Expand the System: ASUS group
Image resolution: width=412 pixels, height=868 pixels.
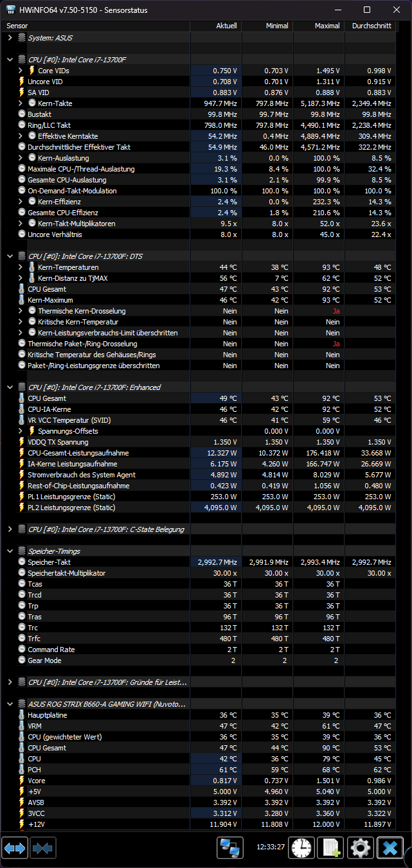(x=10, y=38)
